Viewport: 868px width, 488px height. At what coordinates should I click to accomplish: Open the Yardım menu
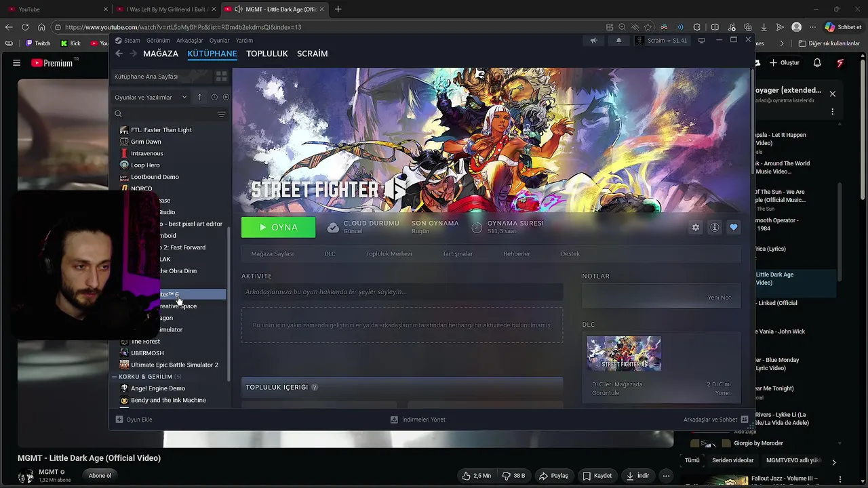point(244,41)
